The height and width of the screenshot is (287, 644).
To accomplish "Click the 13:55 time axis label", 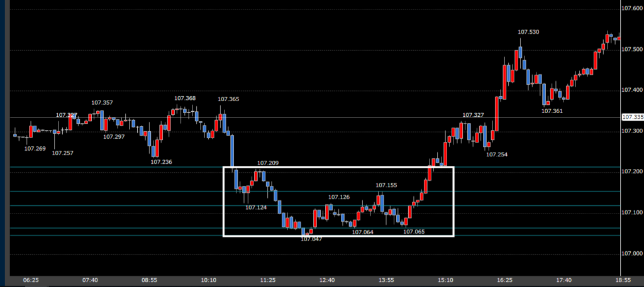I will point(386,281).
